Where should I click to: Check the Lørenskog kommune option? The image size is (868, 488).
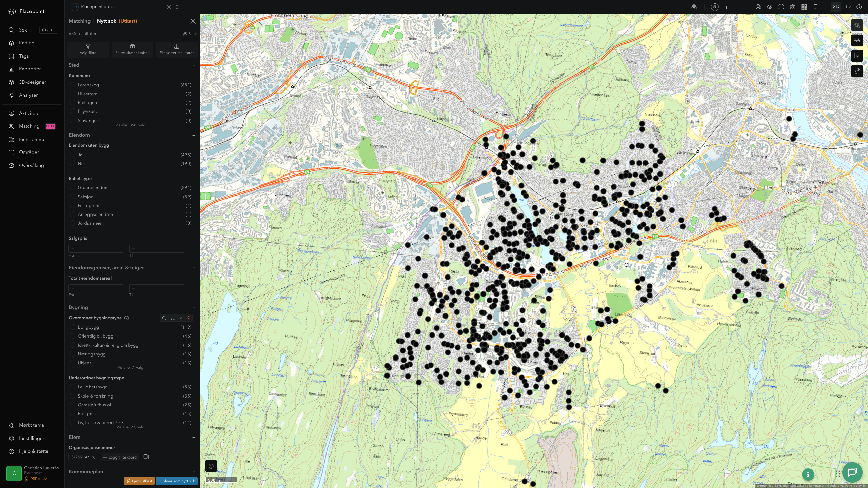coord(72,85)
